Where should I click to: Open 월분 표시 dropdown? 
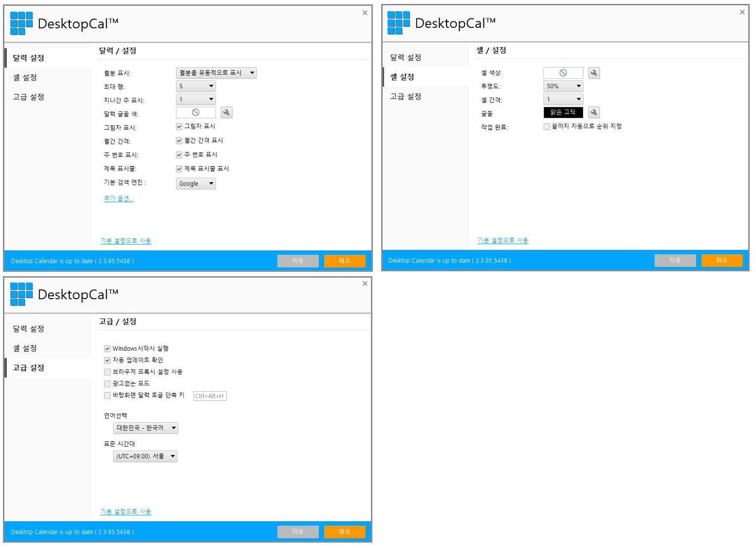point(216,73)
